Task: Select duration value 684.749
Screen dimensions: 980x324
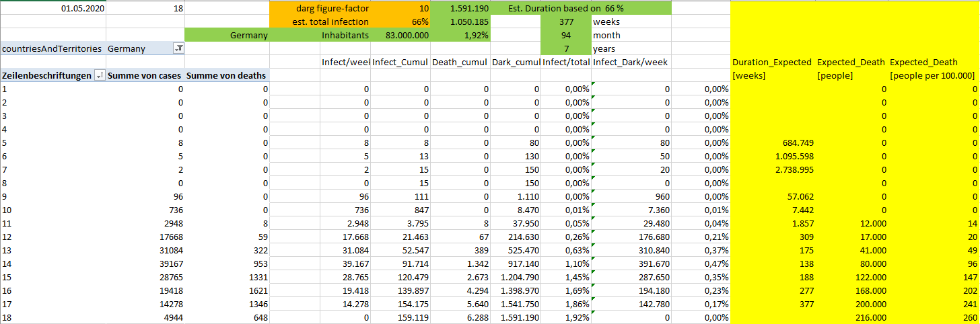Action: 771,143
